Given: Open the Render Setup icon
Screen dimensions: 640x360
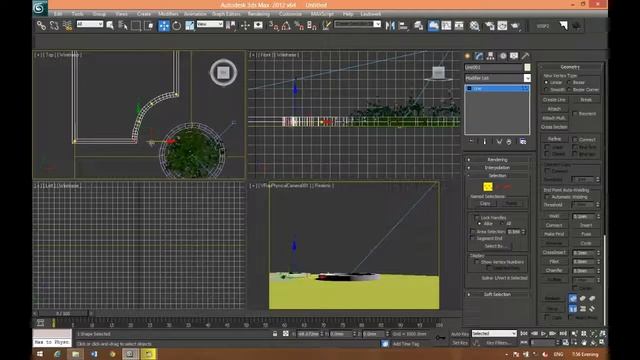Looking at the screenshot, I should click(489, 25).
